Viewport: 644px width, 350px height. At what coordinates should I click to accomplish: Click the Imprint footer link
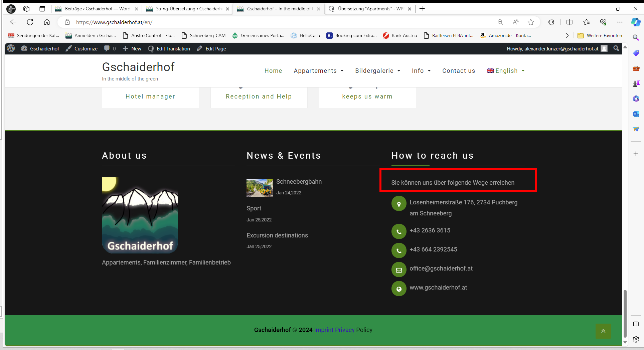(x=323, y=330)
